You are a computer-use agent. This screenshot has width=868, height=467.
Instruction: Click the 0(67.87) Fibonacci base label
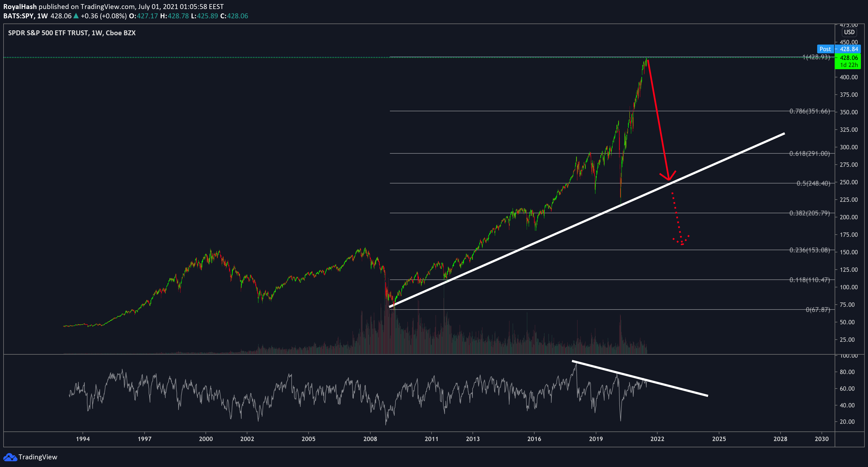point(818,310)
